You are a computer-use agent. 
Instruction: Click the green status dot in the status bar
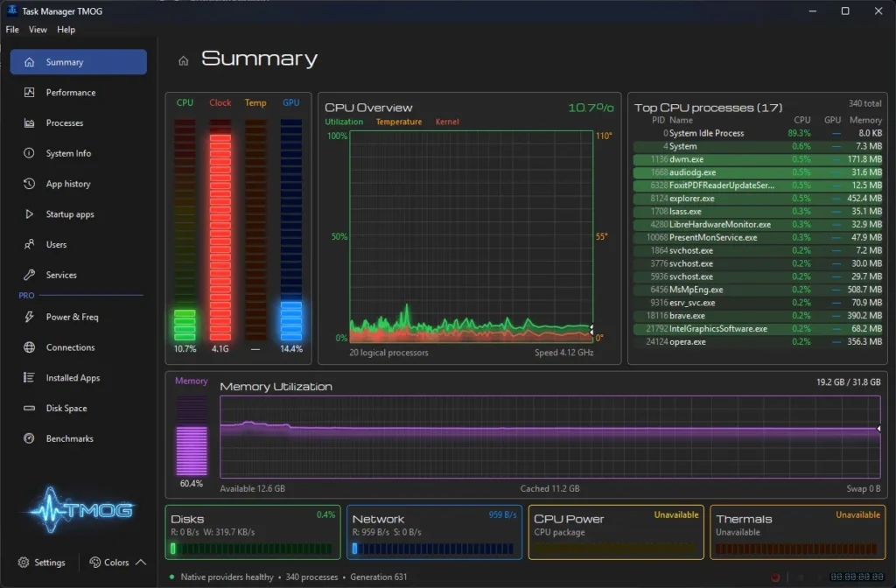click(x=171, y=577)
